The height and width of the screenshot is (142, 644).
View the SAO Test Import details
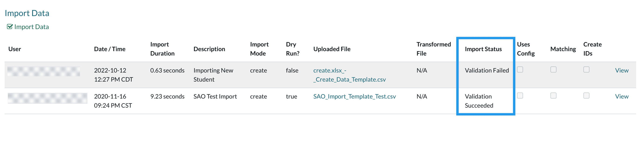point(621,96)
